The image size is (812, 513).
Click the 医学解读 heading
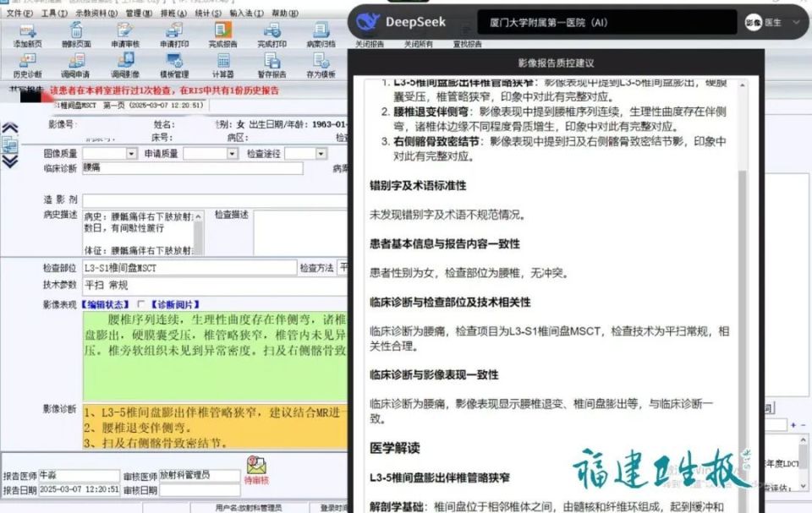click(395, 448)
